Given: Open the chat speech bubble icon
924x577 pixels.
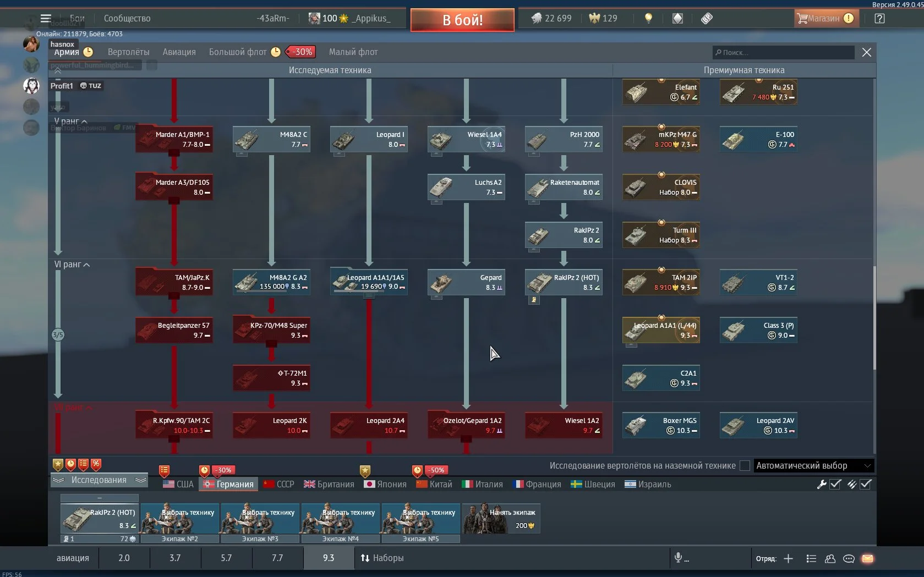Looking at the screenshot, I should (849, 558).
